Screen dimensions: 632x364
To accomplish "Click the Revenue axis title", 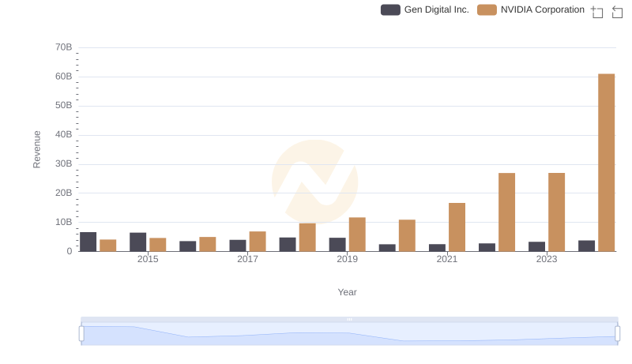I will coord(36,149).
